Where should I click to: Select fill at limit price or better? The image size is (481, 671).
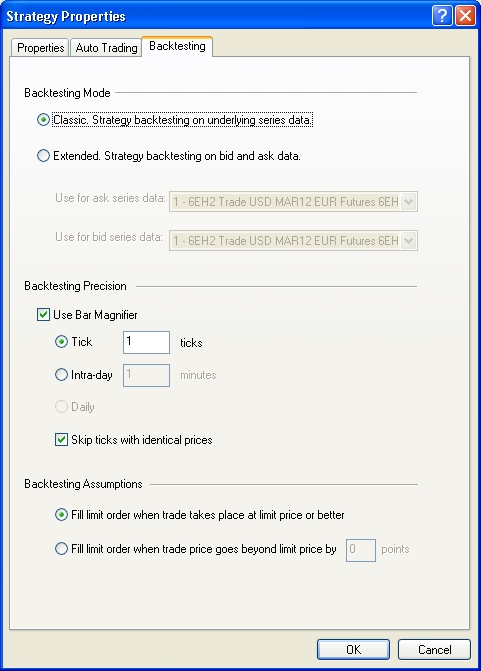pyautogui.click(x=61, y=515)
